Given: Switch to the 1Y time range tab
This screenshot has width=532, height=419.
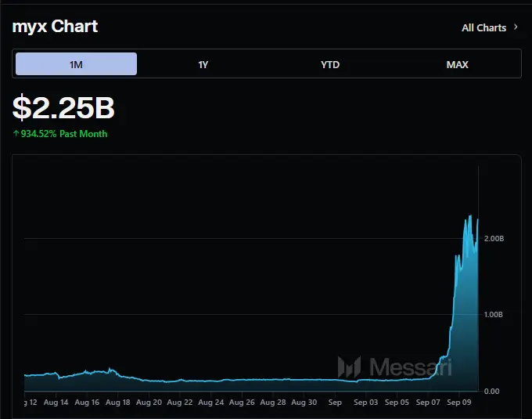Looking at the screenshot, I should click(203, 64).
